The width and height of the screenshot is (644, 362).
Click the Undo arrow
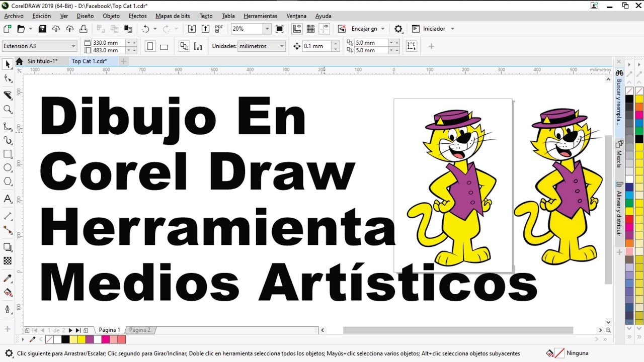(x=145, y=29)
